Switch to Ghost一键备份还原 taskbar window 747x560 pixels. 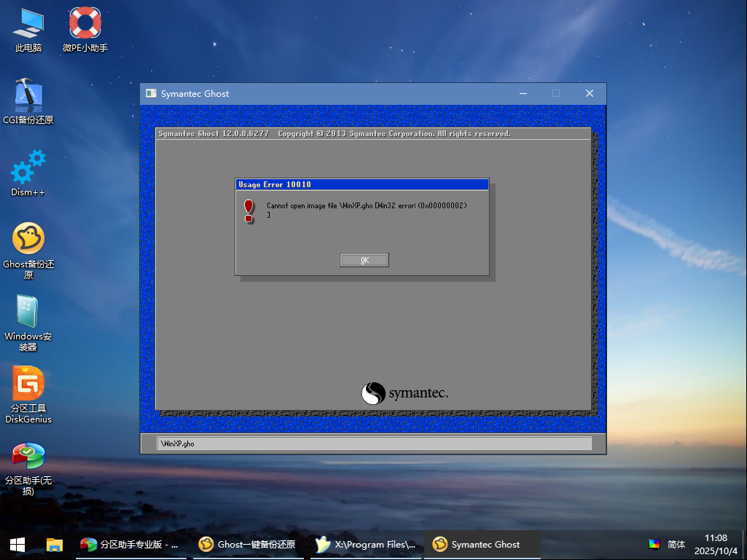pos(248,544)
